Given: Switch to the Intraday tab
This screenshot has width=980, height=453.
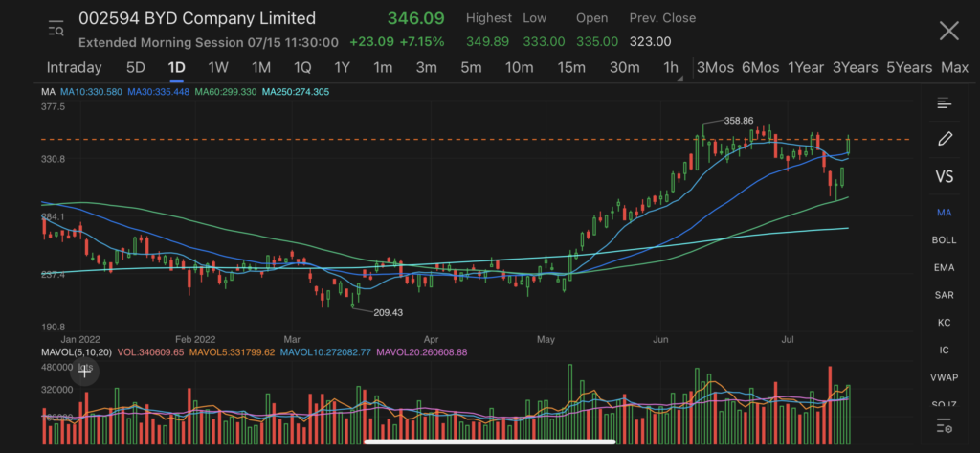Looking at the screenshot, I should click(74, 68).
